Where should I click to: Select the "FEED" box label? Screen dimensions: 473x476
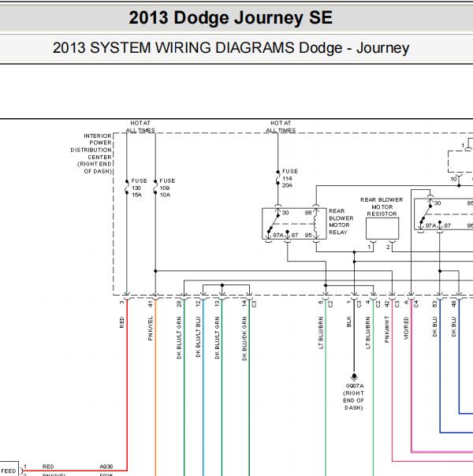[x=9, y=470]
